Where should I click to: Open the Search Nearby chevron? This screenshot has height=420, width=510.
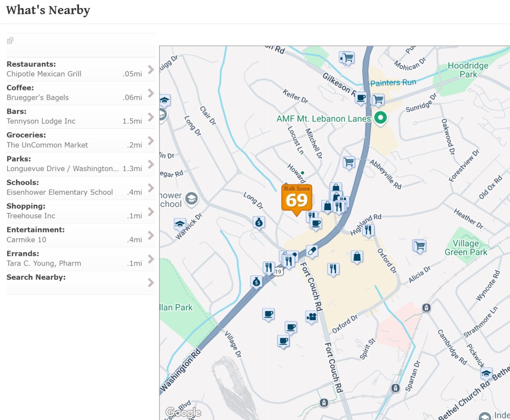tap(151, 282)
